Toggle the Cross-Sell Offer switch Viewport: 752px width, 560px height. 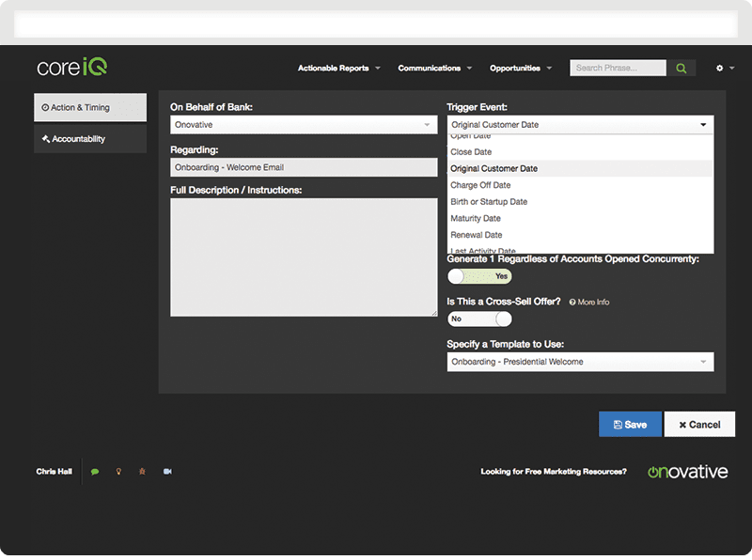[x=479, y=319]
